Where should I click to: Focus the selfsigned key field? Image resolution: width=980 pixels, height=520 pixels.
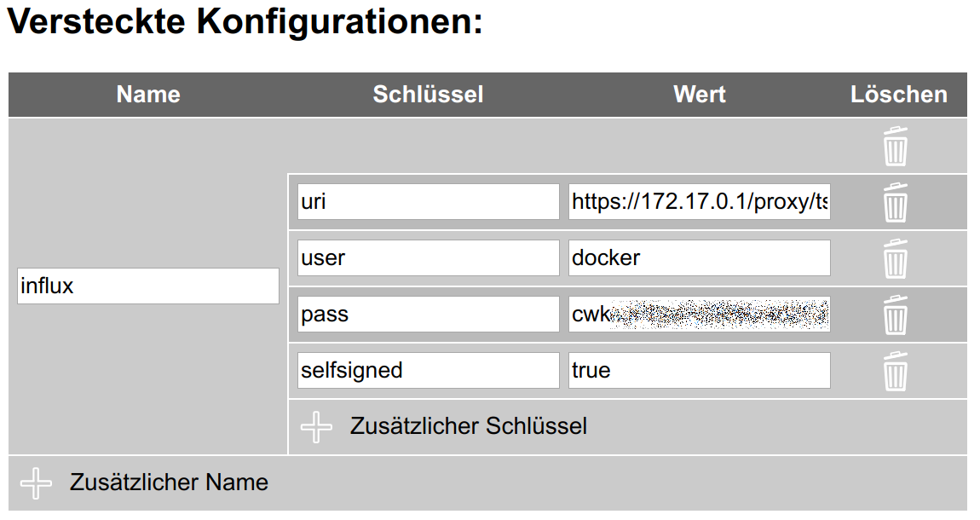[x=429, y=371]
